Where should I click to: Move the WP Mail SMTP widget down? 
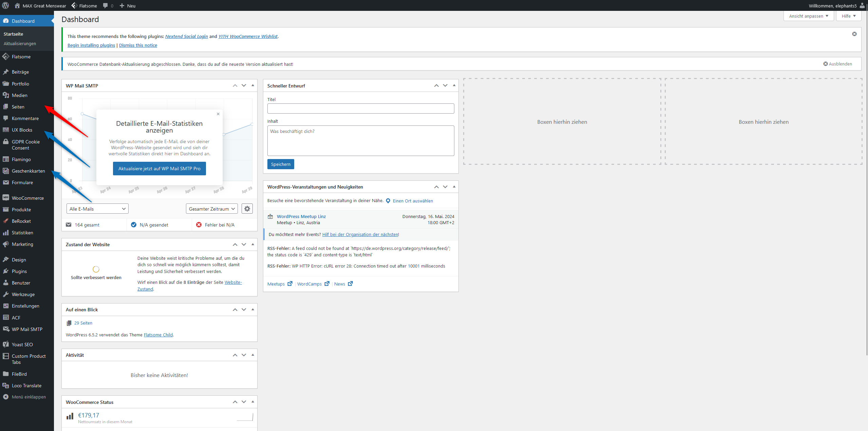(244, 85)
